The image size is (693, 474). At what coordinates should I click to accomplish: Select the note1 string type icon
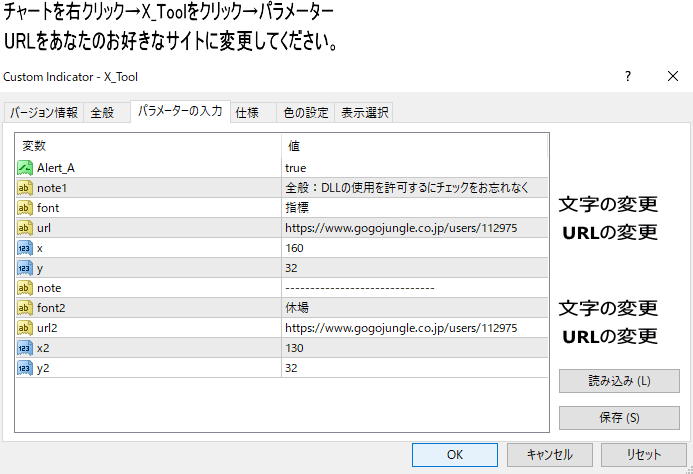[x=26, y=188]
